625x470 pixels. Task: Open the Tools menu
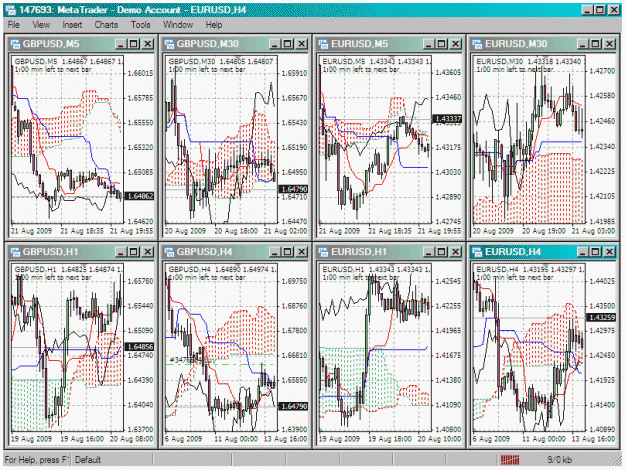(141, 25)
